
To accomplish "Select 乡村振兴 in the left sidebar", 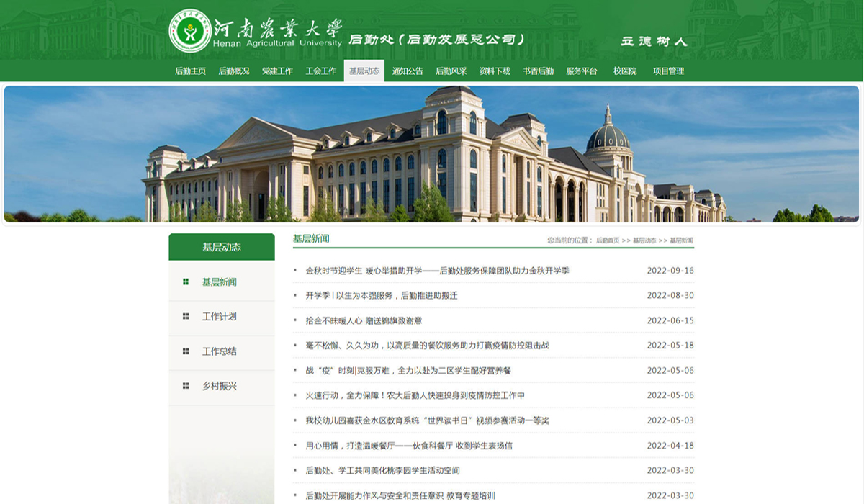I will pyautogui.click(x=219, y=386).
